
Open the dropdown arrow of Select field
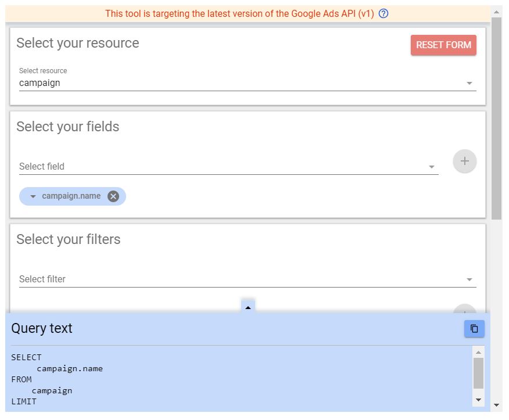pyautogui.click(x=432, y=167)
